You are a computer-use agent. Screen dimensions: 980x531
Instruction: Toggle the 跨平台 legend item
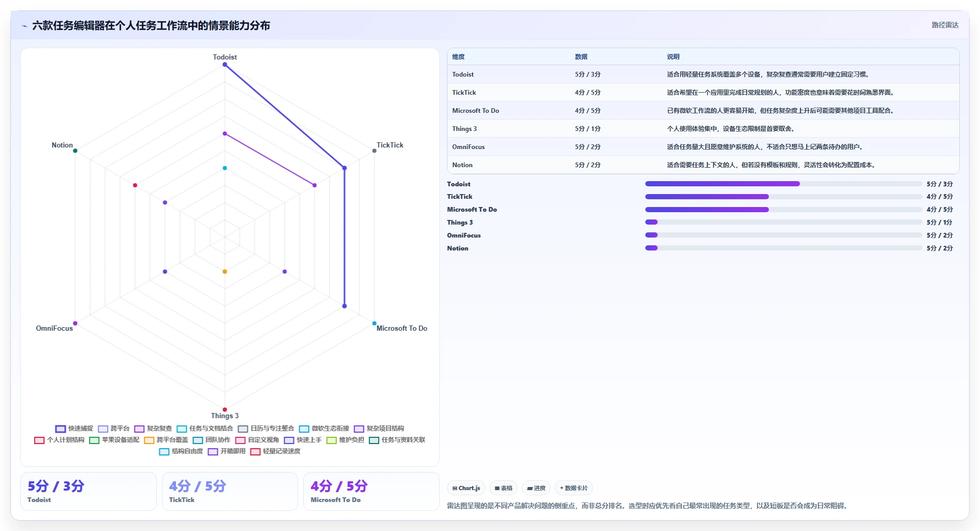(x=114, y=429)
